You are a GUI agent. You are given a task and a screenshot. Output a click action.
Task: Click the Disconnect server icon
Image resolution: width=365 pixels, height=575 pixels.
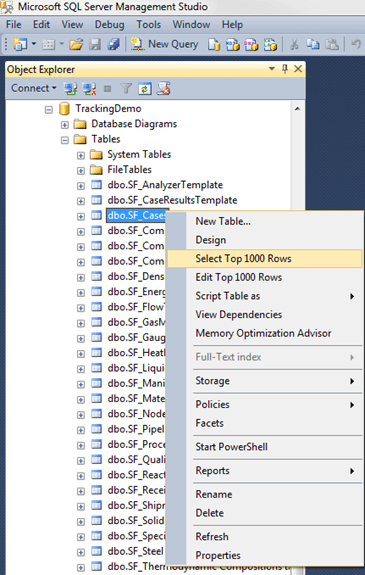[x=89, y=88]
